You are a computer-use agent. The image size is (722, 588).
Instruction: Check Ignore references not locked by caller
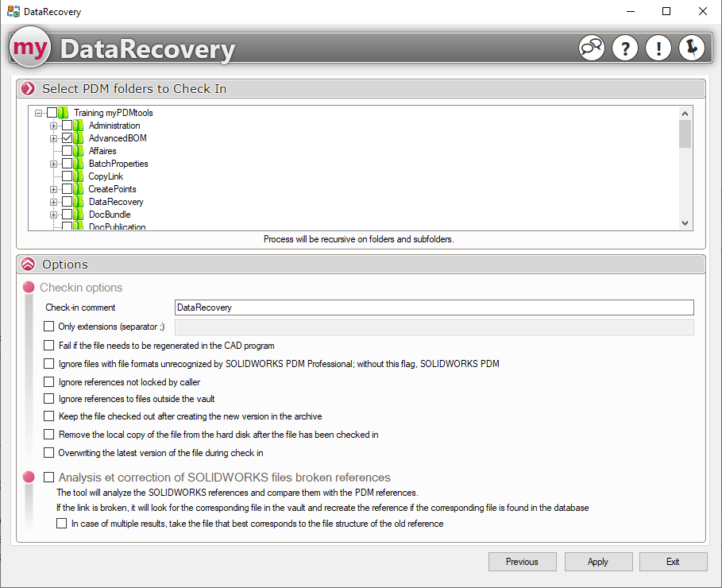(x=49, y=382)
